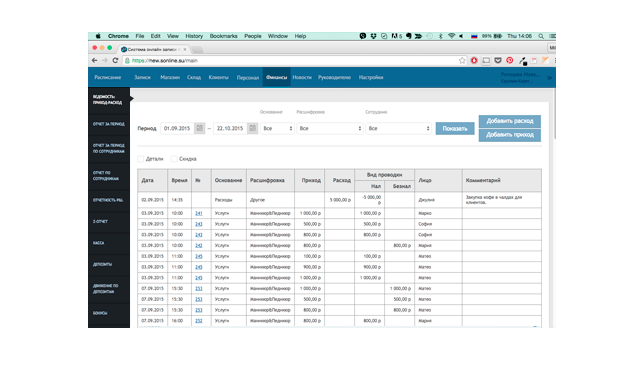640x367 pixels.
Task: Click the logout arrow icon top right
Action: pos(549,78)
